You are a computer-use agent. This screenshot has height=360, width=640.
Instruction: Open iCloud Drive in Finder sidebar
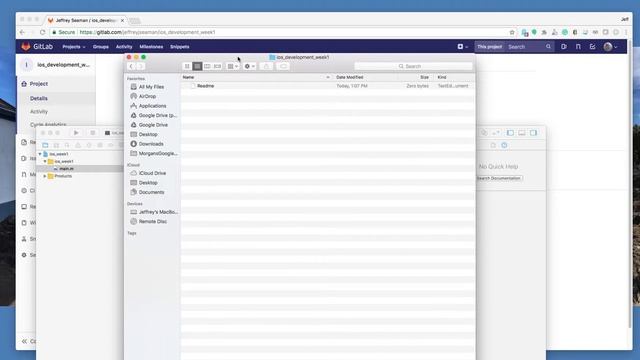152,173
